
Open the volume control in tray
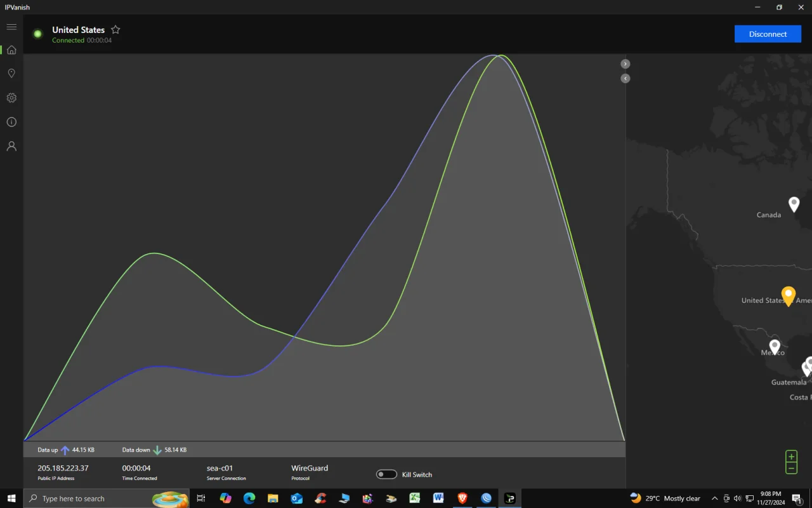(x=738, y=498)
